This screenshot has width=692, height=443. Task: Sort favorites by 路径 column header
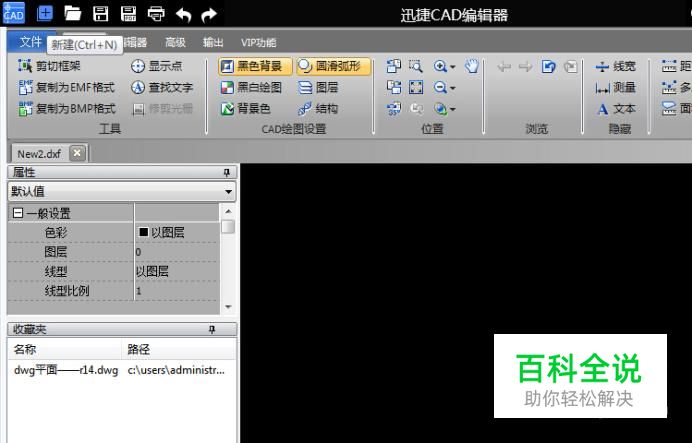[179, 349]
